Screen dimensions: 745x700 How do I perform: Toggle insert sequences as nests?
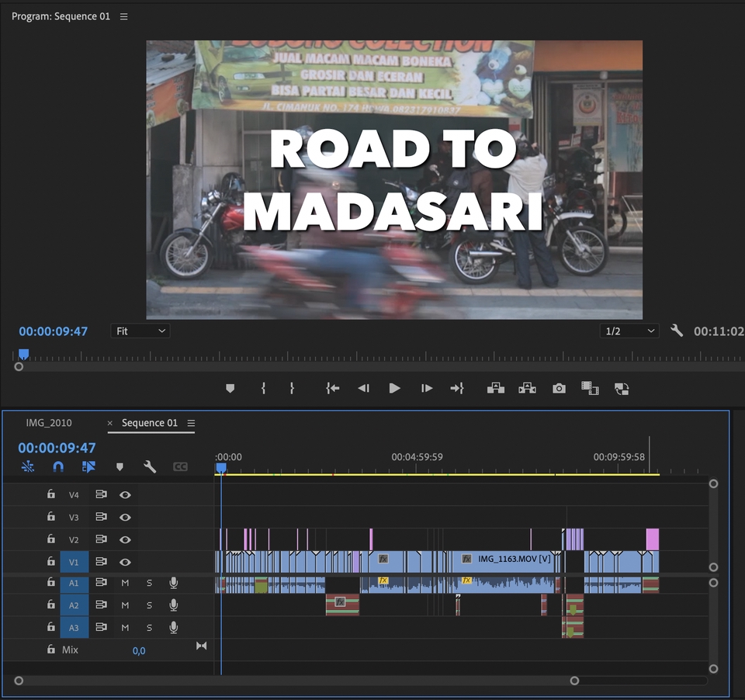(x=28, y=466)
